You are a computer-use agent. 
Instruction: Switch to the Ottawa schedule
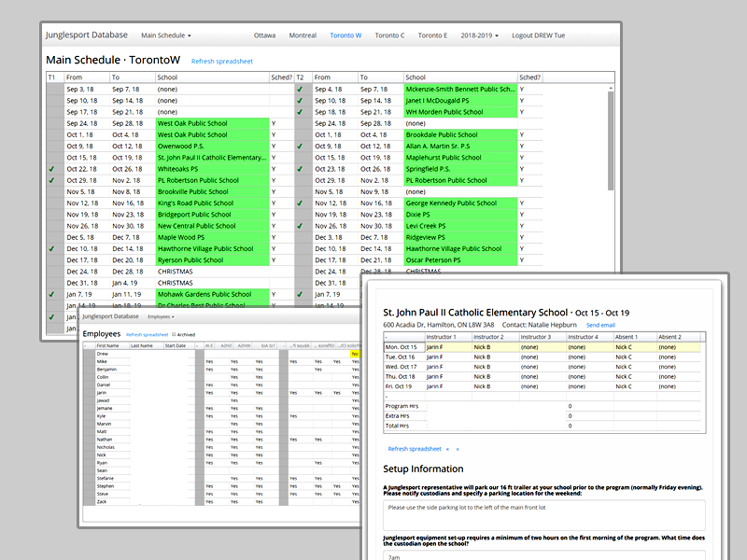click(264, 35)
